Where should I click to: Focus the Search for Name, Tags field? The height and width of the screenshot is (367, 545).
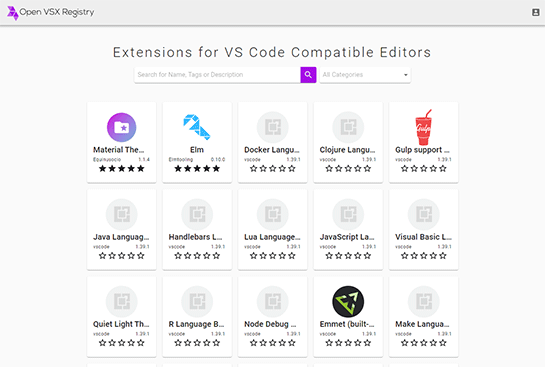point(217,75)
